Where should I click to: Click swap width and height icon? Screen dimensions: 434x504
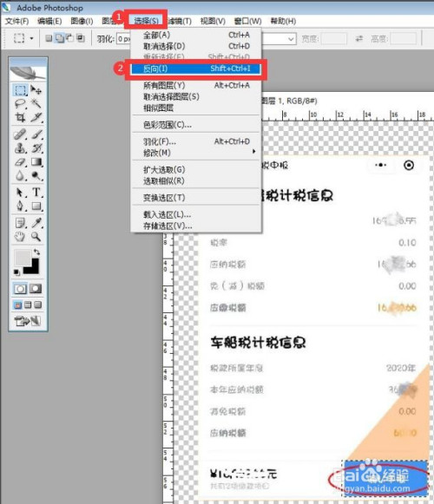[x=359, y=39]
